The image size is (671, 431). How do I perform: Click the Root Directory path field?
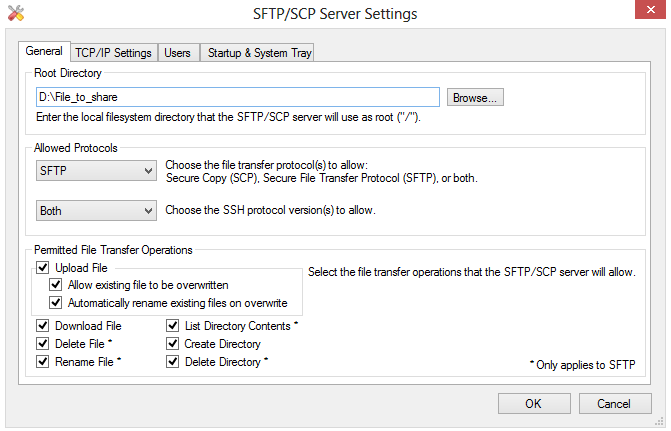[x=236, y=97]
